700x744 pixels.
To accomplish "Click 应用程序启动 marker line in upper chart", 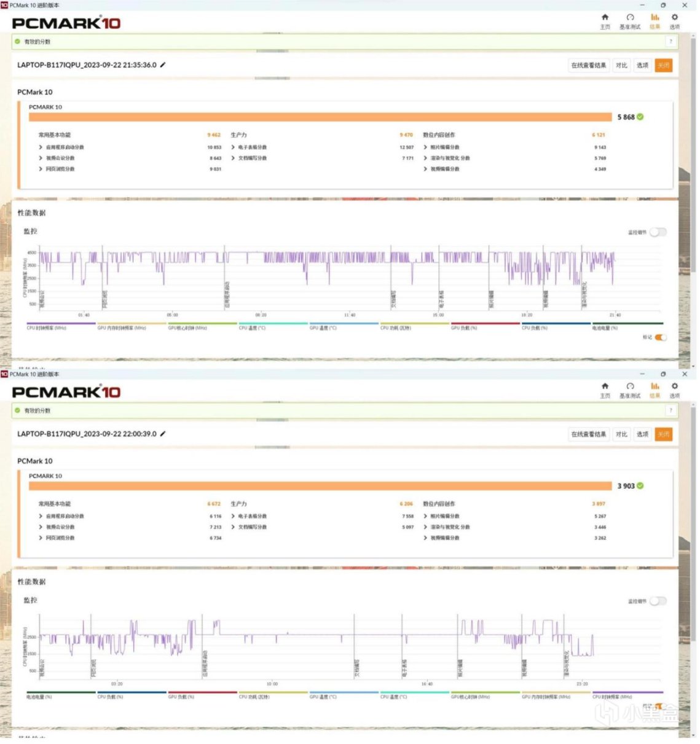I will tap(225, 278).
